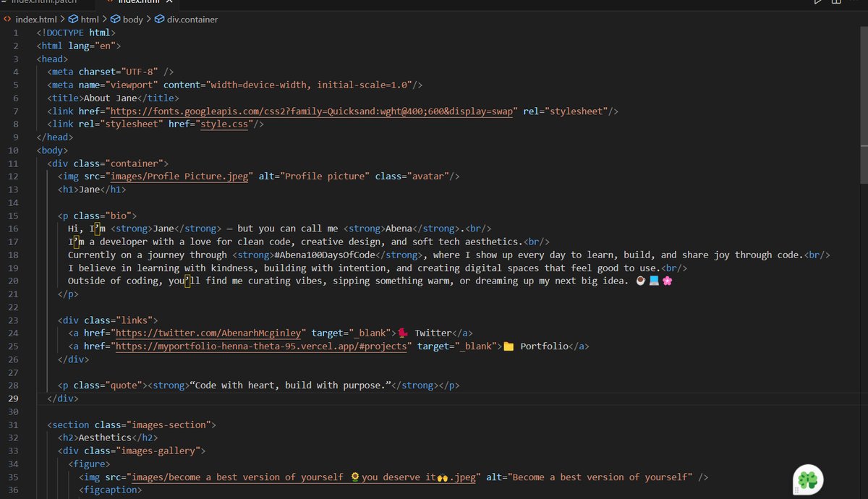
Task: Click the green clover floating icon
Action: (808, 479)
